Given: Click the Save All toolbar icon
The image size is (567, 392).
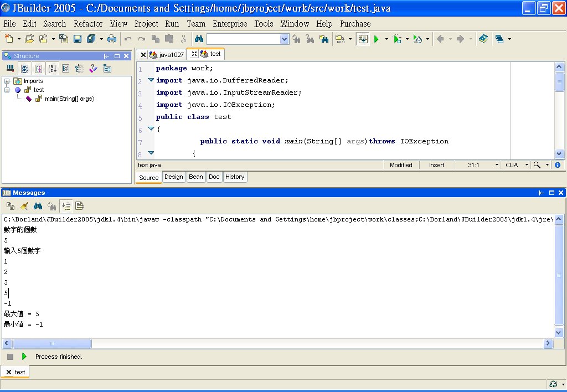Looking at the screenshot, I should [x=91, y=39].
